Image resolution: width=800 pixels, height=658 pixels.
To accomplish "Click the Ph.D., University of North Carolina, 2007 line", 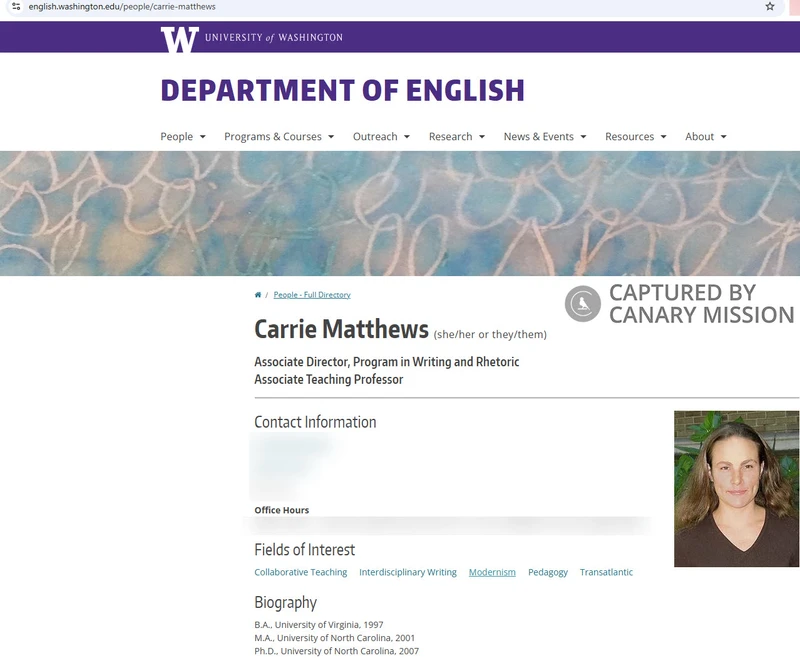I will click(337, 651).
